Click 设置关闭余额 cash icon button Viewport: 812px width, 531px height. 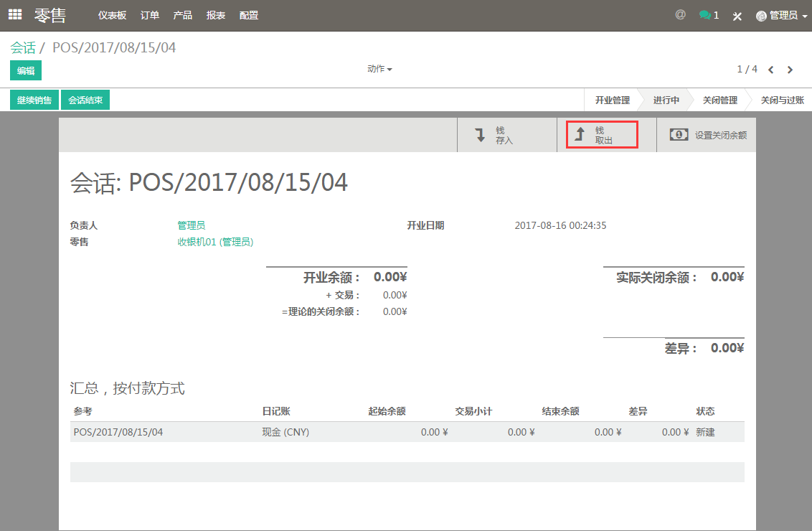pyautogui.click(x=707, y=135)
